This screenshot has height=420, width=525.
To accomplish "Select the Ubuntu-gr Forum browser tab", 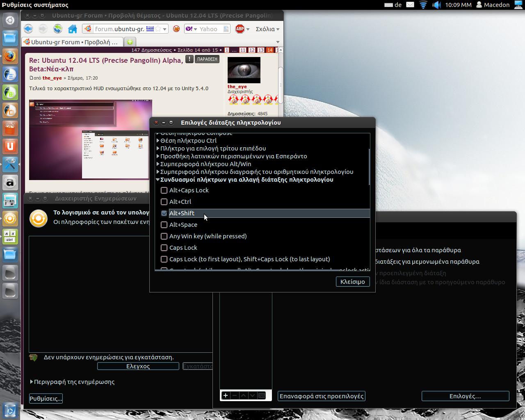I will [x=72, y=42].
